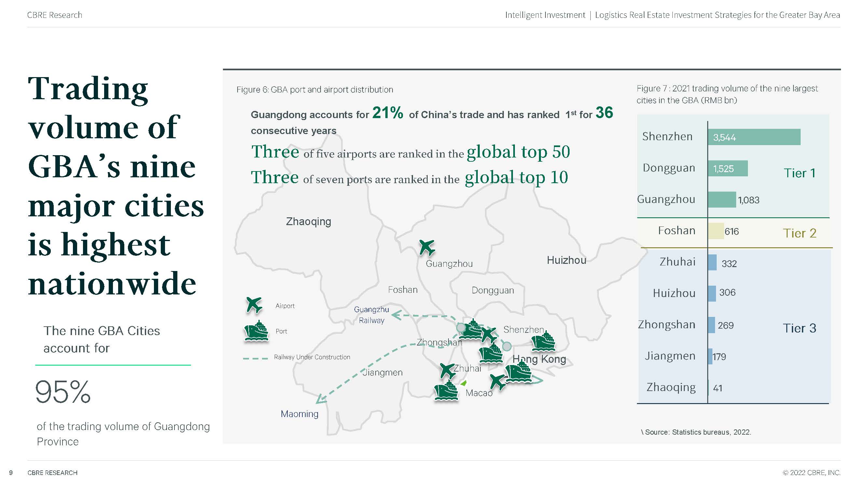Viewport: 868px width, 488px height.
Task: Click the Zhaoqing label on the map
Action: (308, 222)
